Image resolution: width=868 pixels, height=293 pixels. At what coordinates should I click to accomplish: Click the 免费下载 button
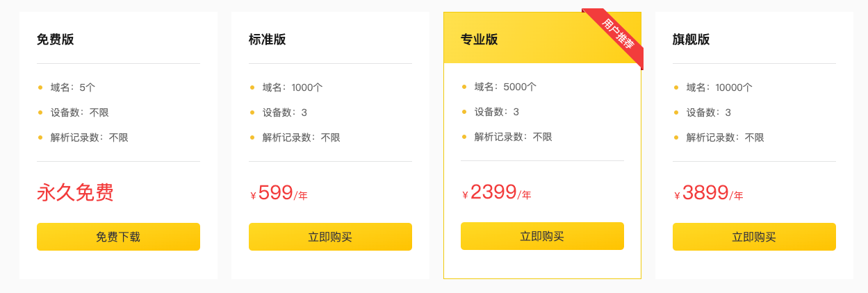point(118,237)
